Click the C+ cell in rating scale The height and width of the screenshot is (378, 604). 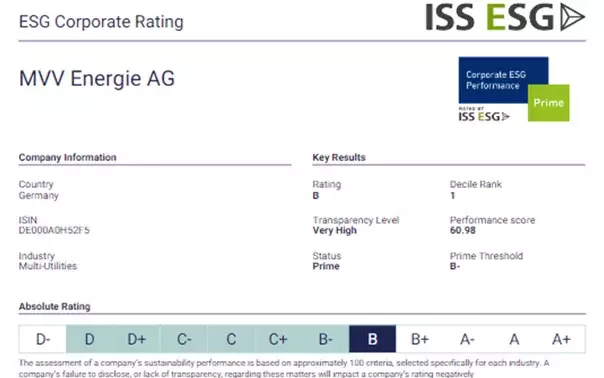click(278, 339)
